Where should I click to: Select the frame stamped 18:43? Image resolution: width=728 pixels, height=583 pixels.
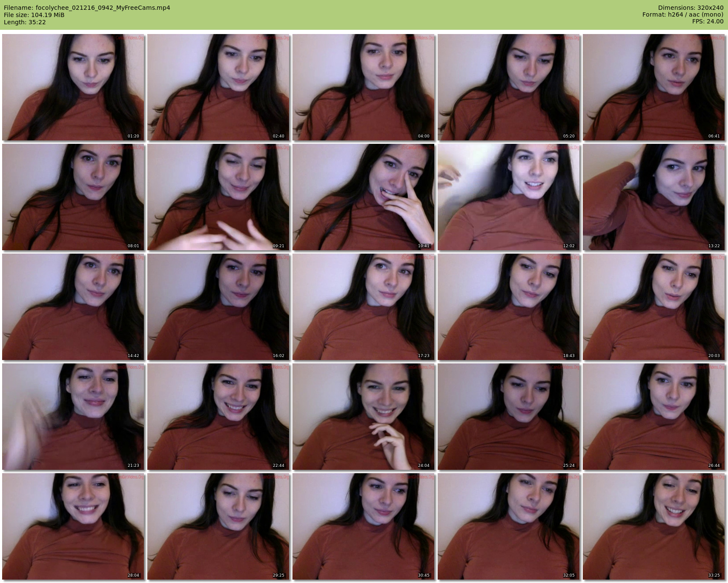(x=509, y=307)
